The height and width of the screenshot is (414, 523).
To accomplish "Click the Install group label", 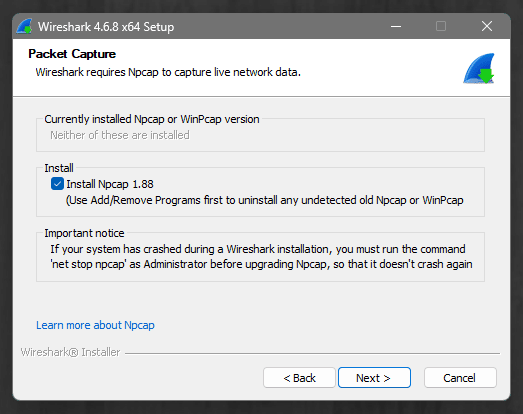I will 59,168.
